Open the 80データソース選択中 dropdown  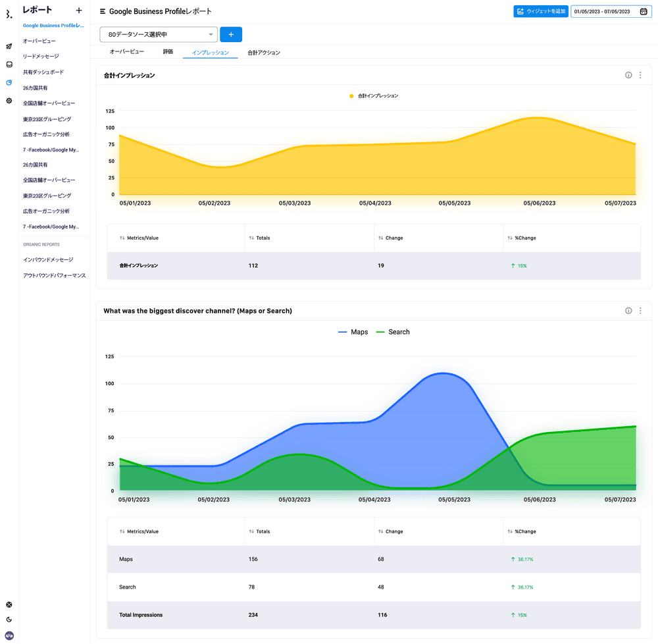[159, 34]
